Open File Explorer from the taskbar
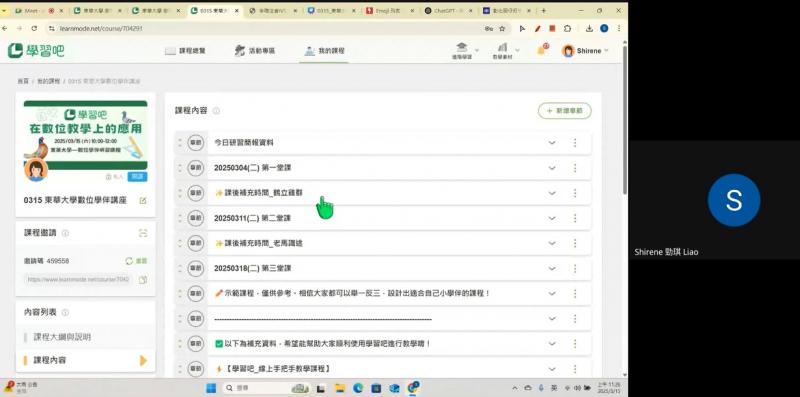The image size is (800, 397). 339,388
